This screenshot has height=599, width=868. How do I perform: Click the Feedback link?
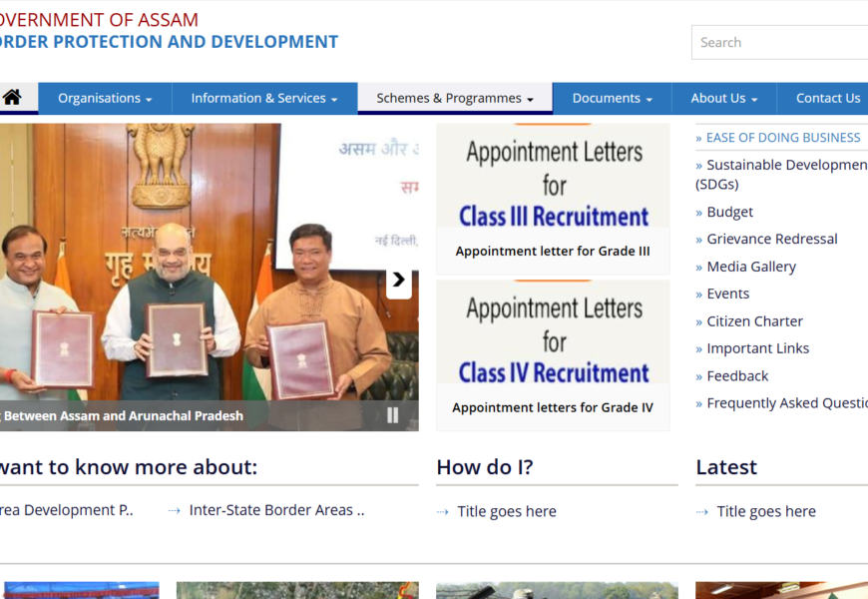(x=737, y=376)
